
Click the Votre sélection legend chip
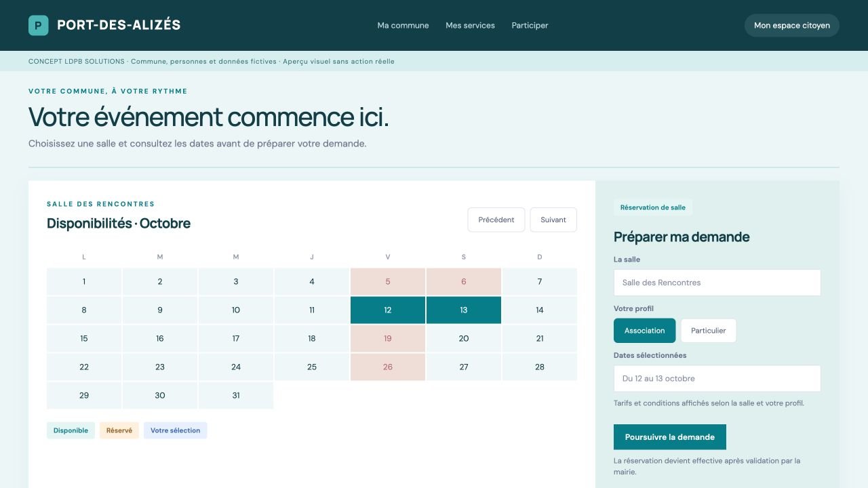coord(176,430)
